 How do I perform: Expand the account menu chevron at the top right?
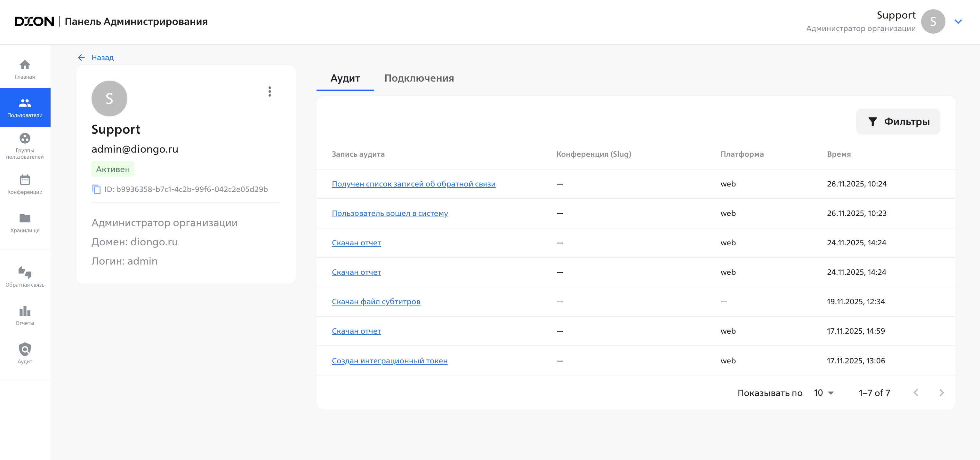coord(958,22)
